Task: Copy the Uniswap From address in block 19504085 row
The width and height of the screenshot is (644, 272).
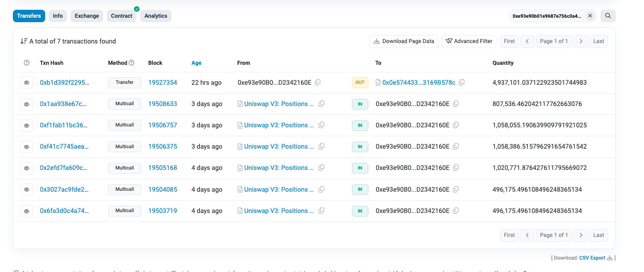Action: [x=321, y=189]
